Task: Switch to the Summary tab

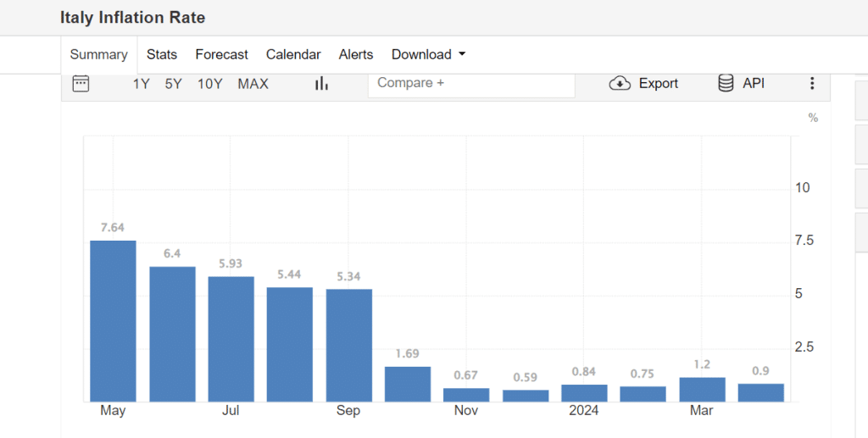Action: point(98,54)
